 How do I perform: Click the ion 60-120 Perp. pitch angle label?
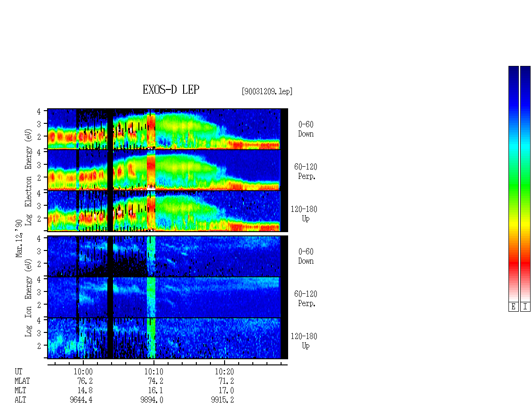306,299
